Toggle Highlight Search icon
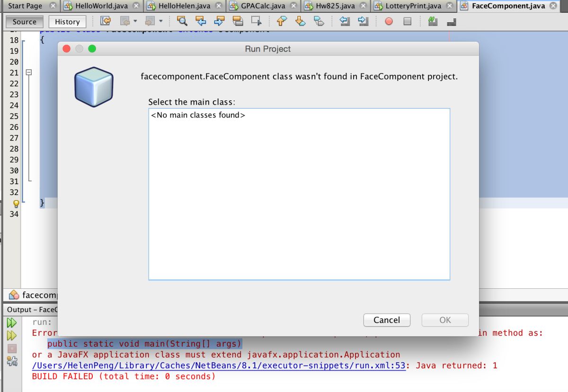 [x=238, y=21]
